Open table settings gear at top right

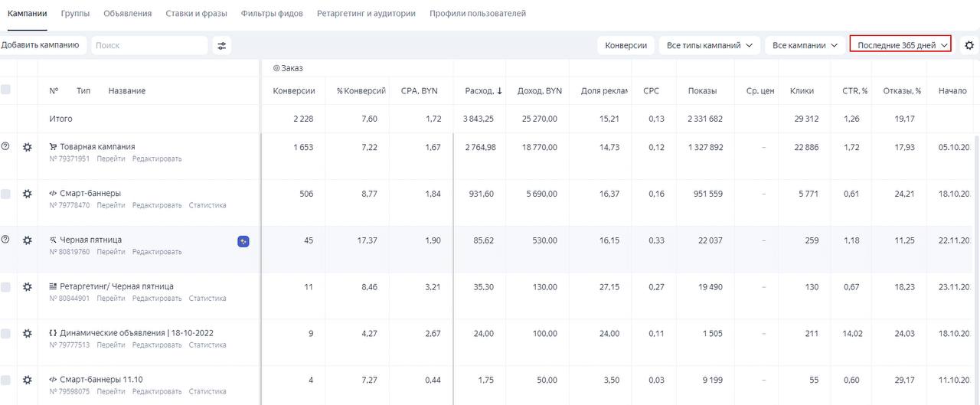pyautogui.click(x=969, y=46)
